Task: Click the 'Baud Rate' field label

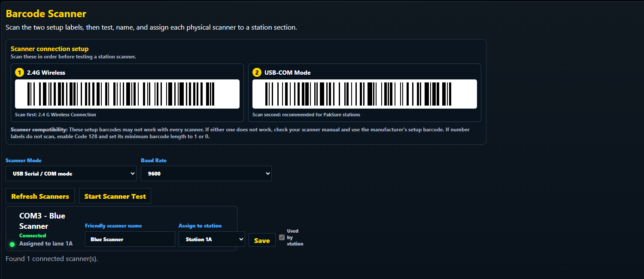Action: (x=154, y=160)
